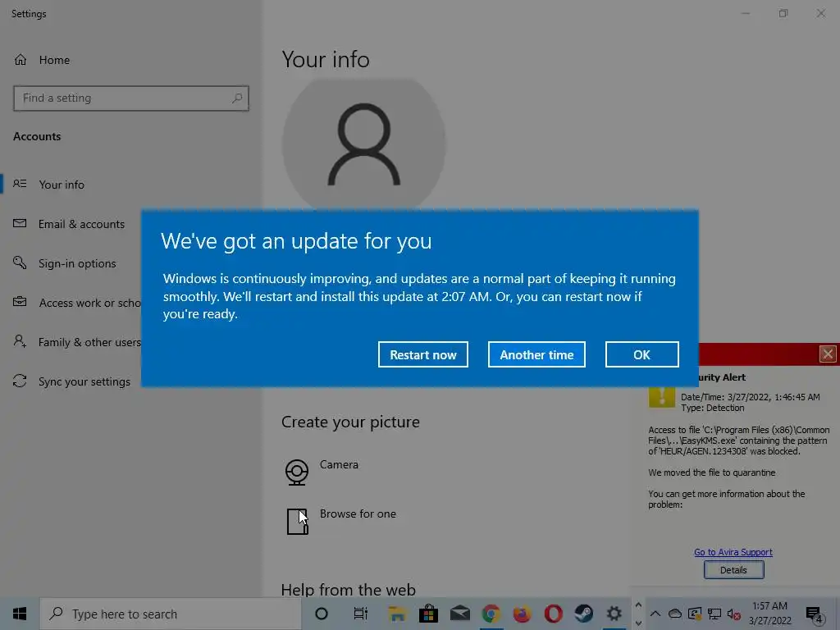This screenshot has height=630, width=840.
Task: Click the Email & accounts envelope icon
Action: click(20, 223)
